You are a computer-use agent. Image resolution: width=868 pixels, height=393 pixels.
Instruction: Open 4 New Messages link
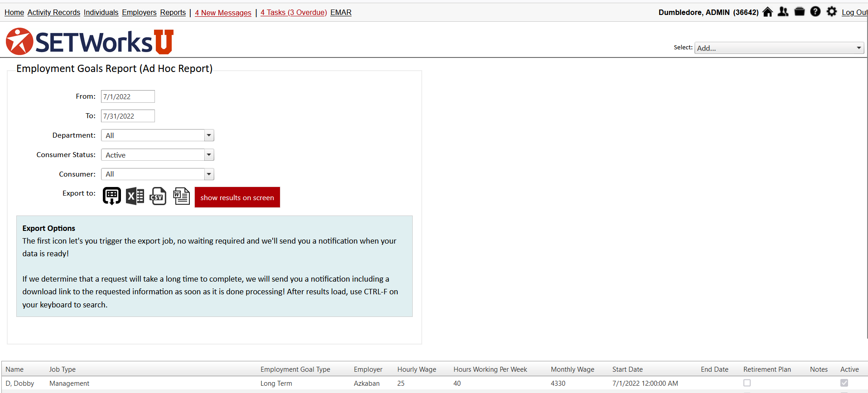pos(223,13)
